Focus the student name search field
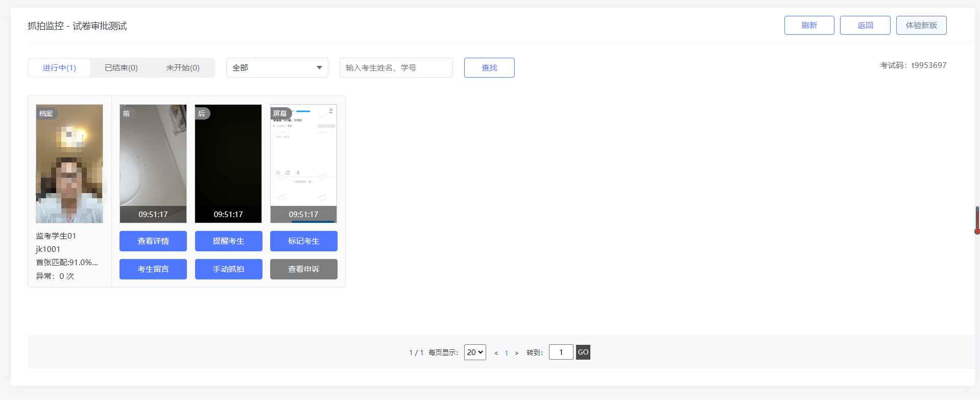 [396, 68]
